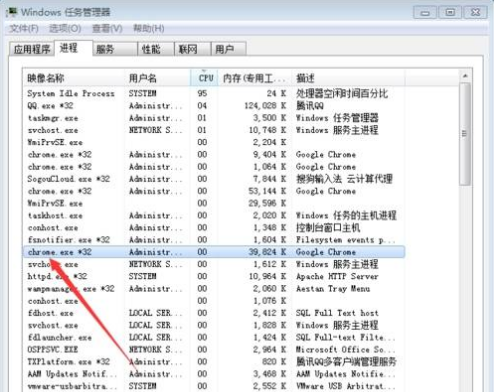Click the 腾讯QQ多客户端管理服务 description

coord(346,362)
